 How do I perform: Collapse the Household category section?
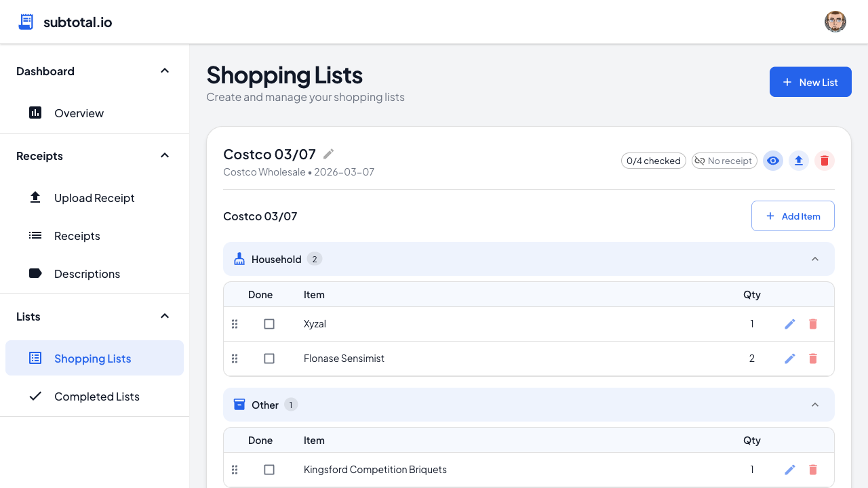pos(815,259)
